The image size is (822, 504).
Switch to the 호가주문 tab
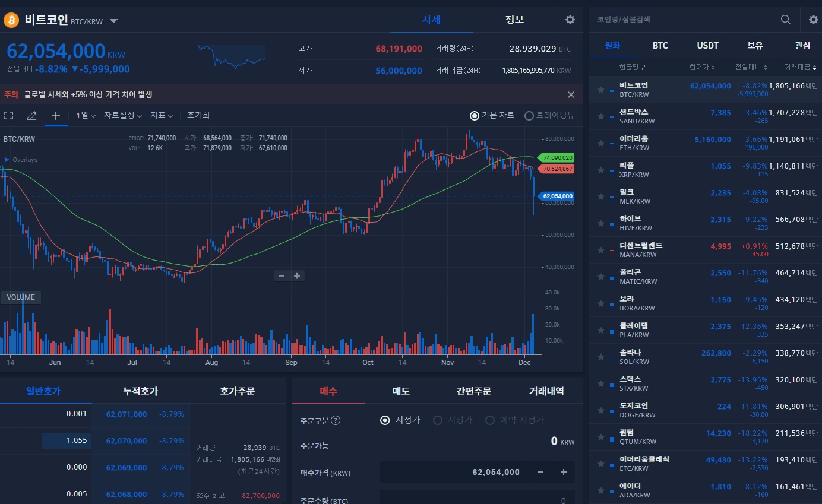point(237,391)
